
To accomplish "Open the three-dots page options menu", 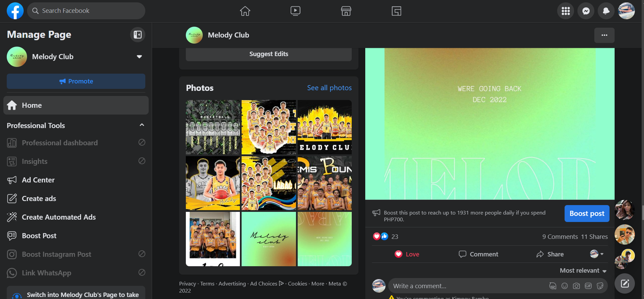I will point(604,35).
